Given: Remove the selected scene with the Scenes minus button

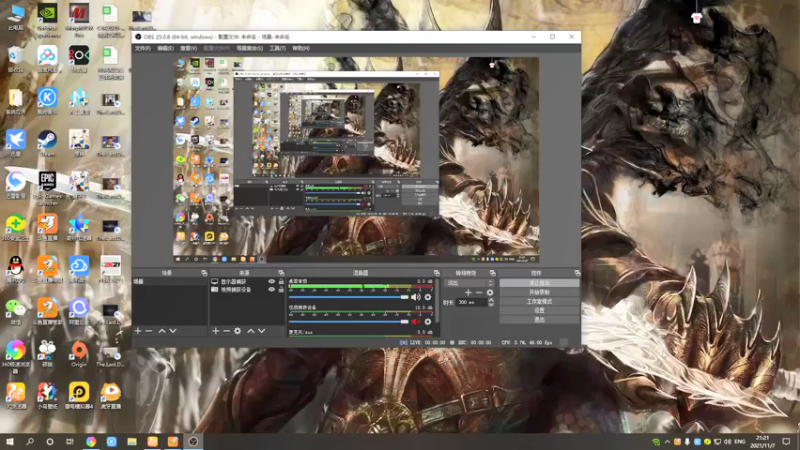Looking at the screenshot, I should (x=149, y=331).
